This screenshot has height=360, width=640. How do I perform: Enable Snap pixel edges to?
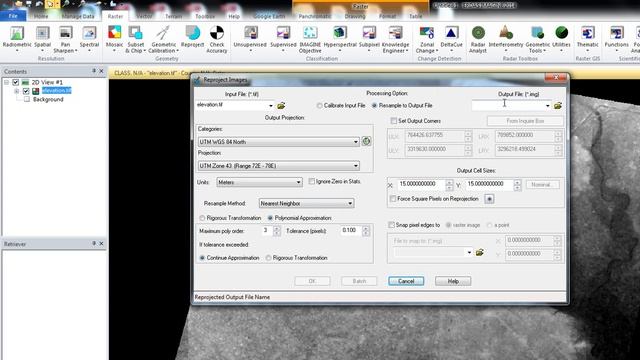(391, 225)
